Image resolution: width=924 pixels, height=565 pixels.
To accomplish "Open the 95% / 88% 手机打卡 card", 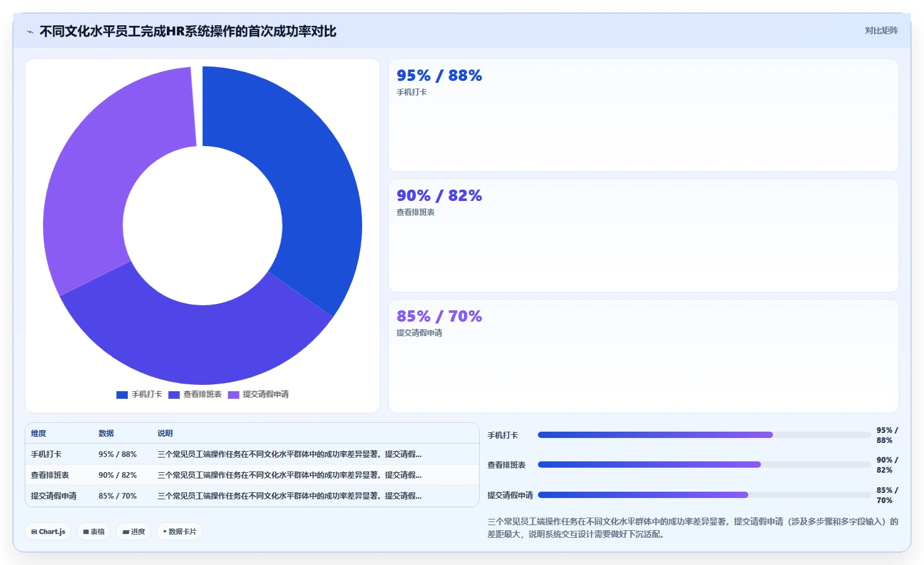I will [643, 115].
